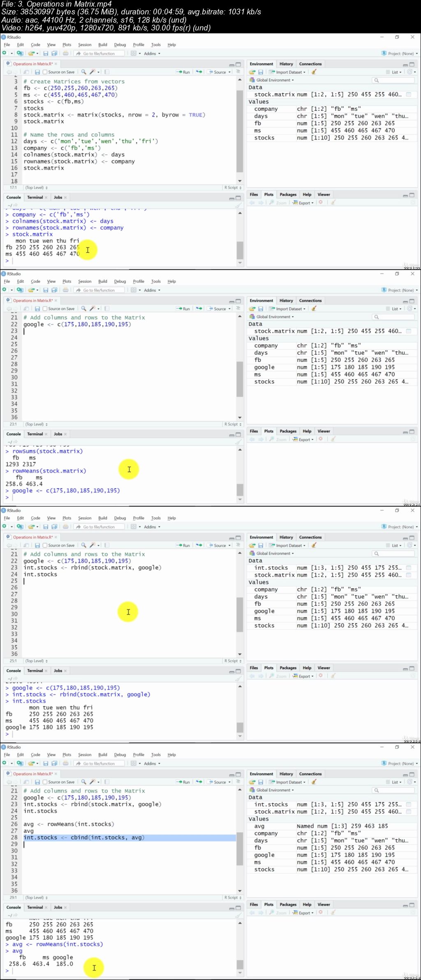
Task: Minimize Console pane in second RStudio frame
Action: (232, 435)
